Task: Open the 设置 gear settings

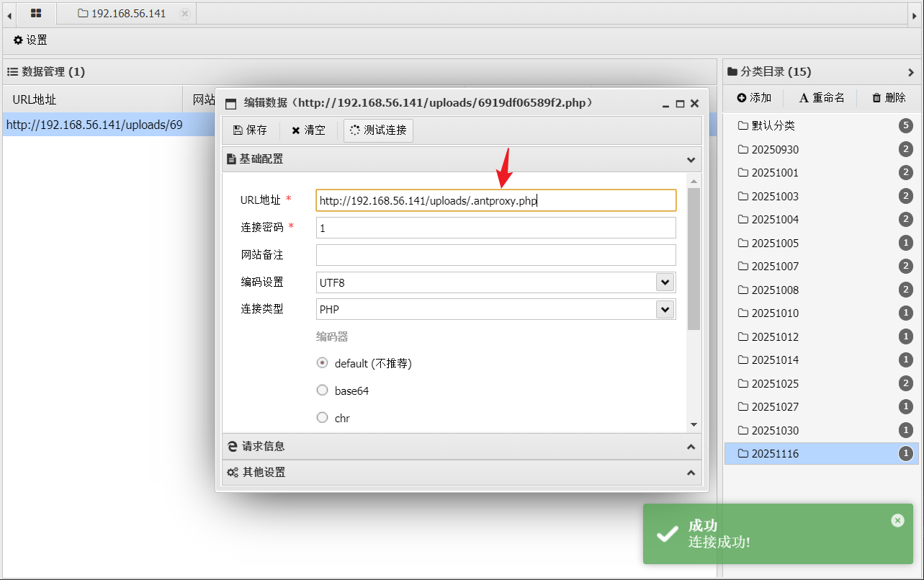Action: (x=30, y=40)
